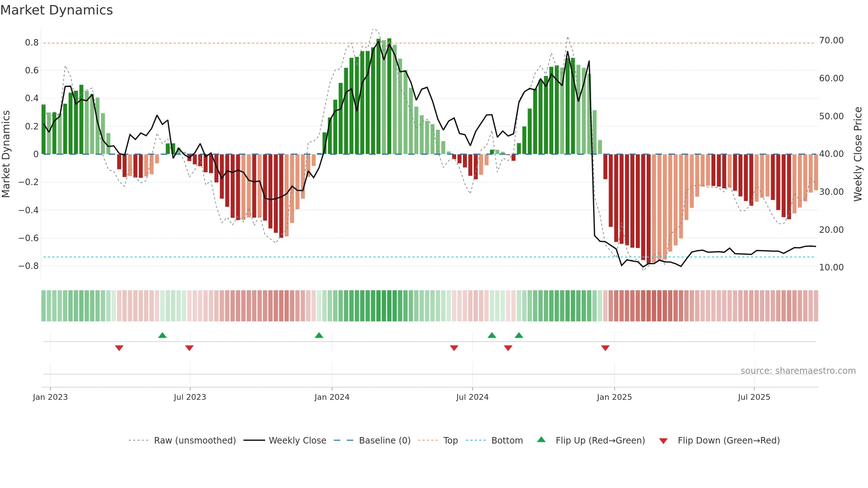Click the first green flip-up marker before Jul 2023
This screenshot has height=488, width=868.
162,335
